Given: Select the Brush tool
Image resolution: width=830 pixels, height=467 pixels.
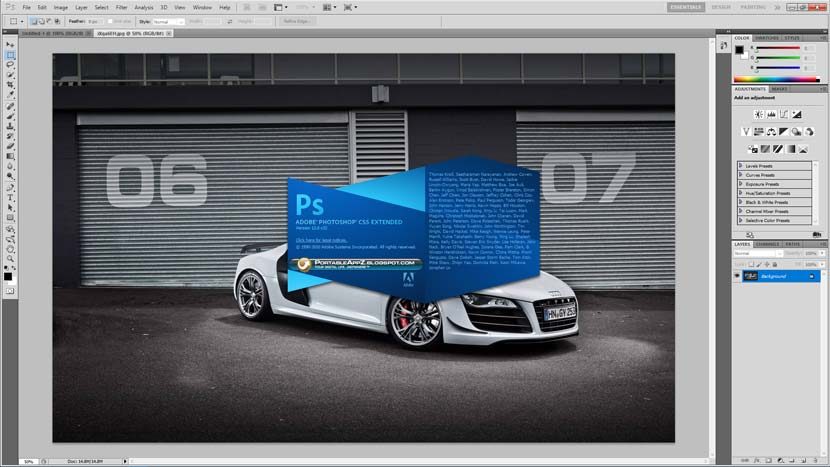Looking at the screenshot, I should pos(10,116).
